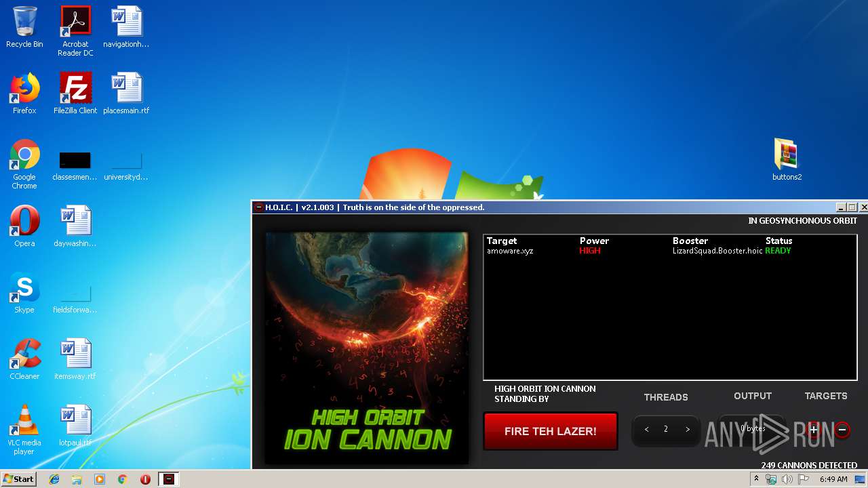
Task: Click the High Orbit Ion Cannon artwork
Action: 367,348
